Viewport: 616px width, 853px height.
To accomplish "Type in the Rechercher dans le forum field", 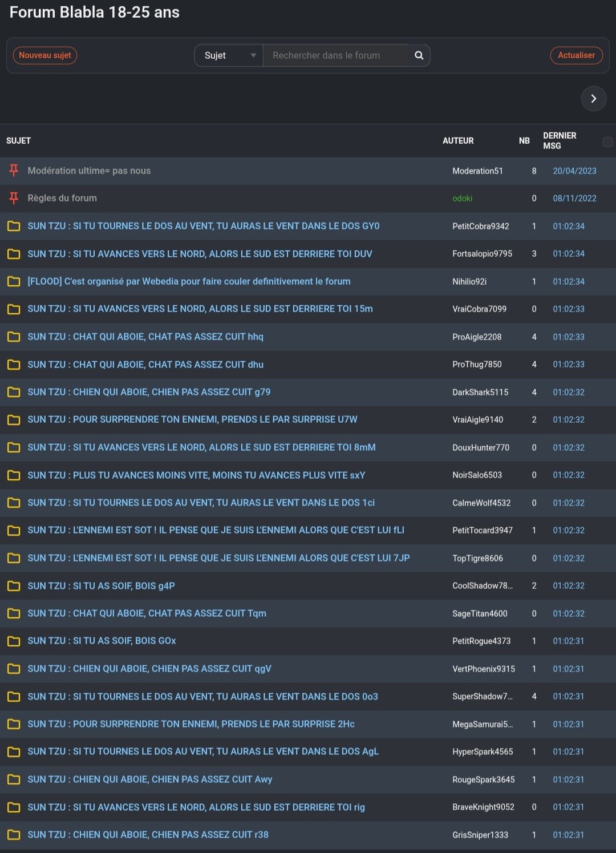I will (x=337, y=55).
